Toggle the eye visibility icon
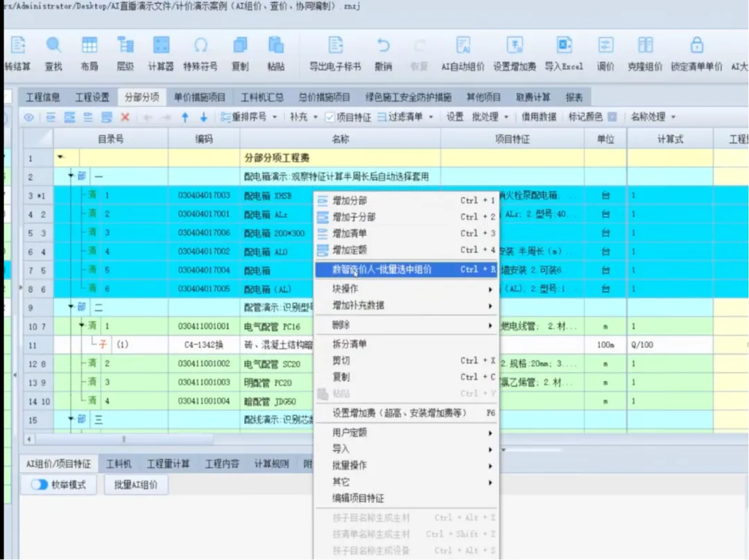749x560 pixels. pos(28,117)
